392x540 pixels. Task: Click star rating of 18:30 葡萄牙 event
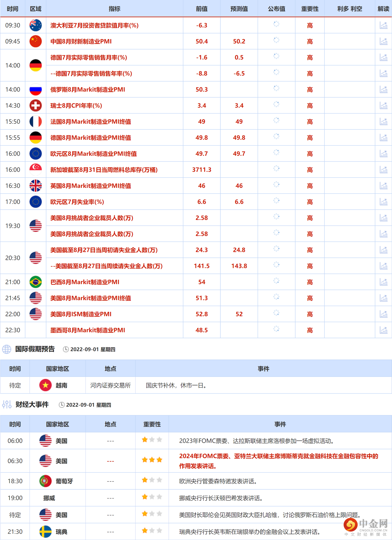152,480
